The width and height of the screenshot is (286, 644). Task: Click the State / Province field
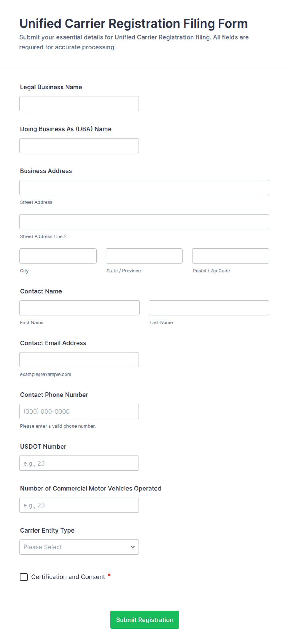(x=144, y=256)
